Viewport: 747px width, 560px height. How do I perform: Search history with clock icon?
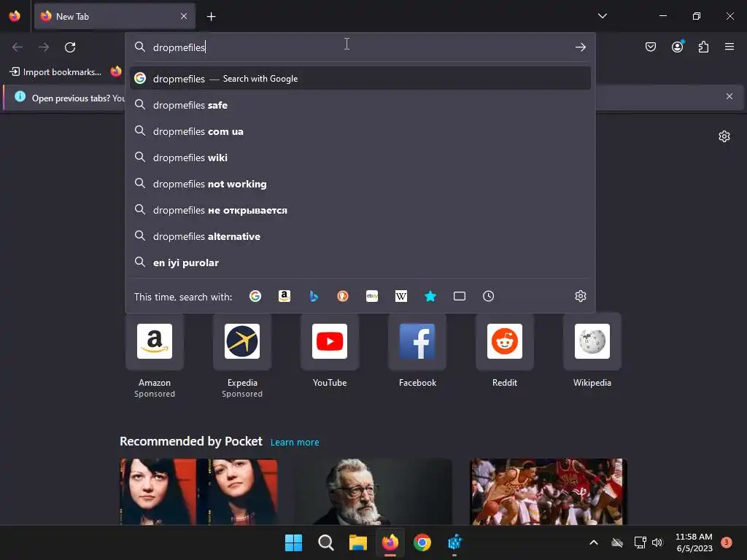pyautogui.click(x=488, y=296)
